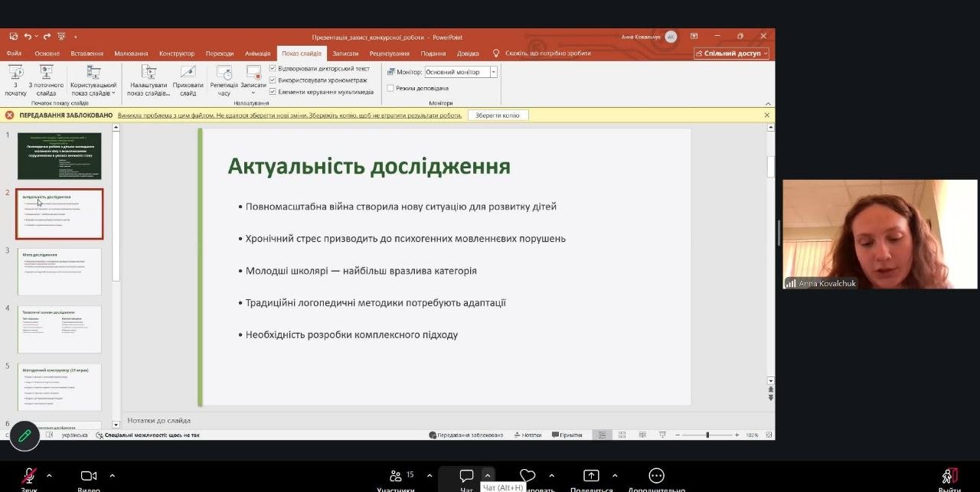Click the green annotation pencil button
The width and height of the screenshot is (980, 492).
coord(24,435)
